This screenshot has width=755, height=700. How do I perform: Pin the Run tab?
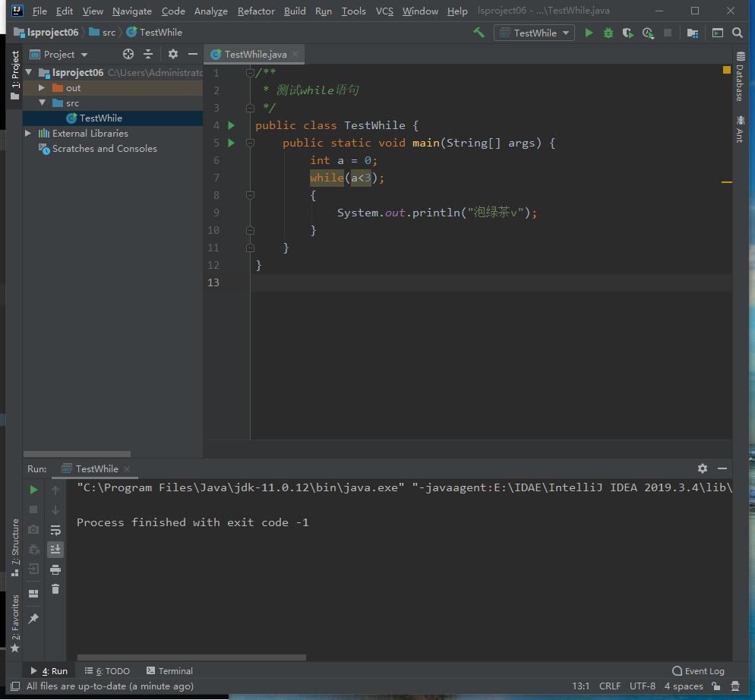tap(33, 619)
